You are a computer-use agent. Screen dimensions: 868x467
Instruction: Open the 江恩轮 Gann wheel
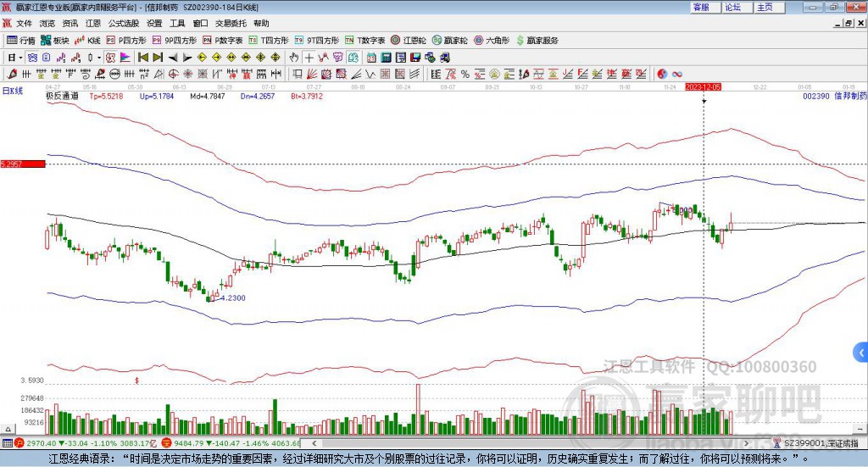(409, 41)
